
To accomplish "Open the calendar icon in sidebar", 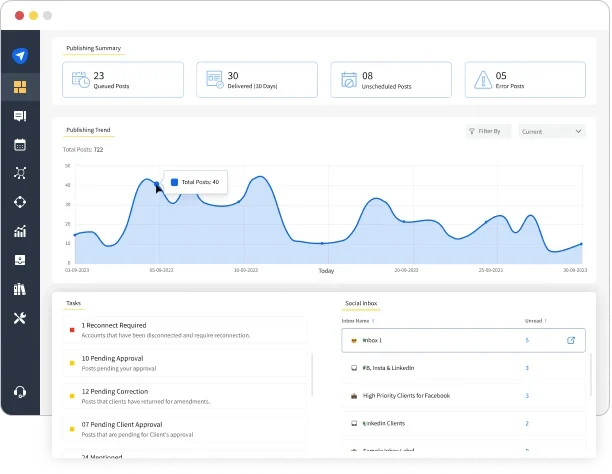I will point(20,145).
